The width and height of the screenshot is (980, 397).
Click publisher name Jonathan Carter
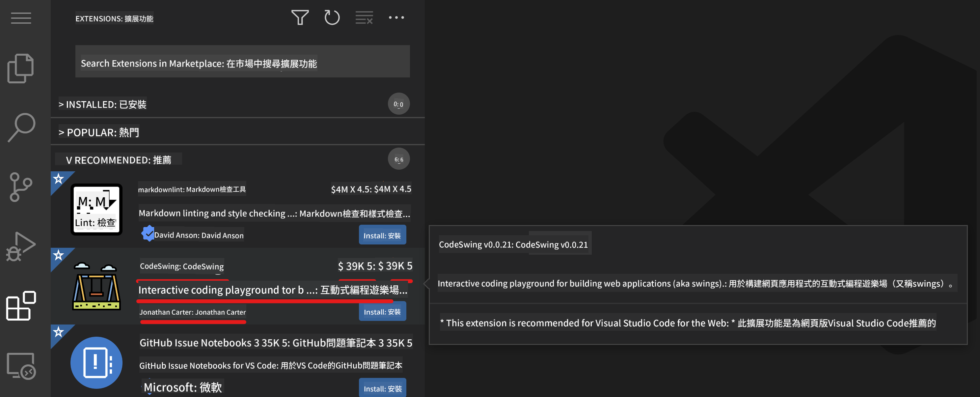tap(193, 312)
